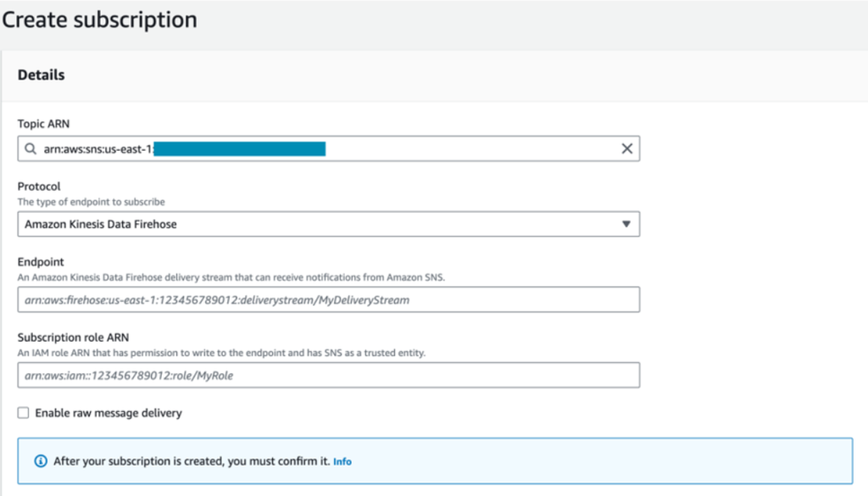Screen dimensions: 868x496
Task: Click the magnifier icon in Topic ARN field
Action: point(31,149)
